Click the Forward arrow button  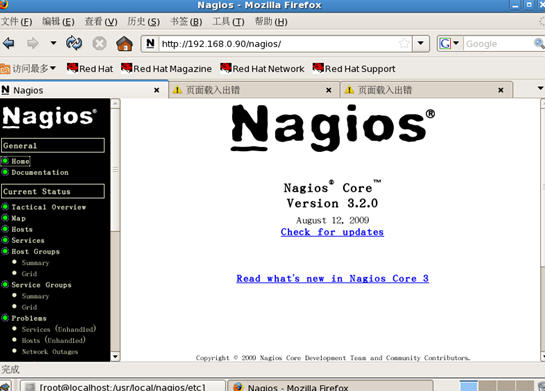click(x=33, y=43)
